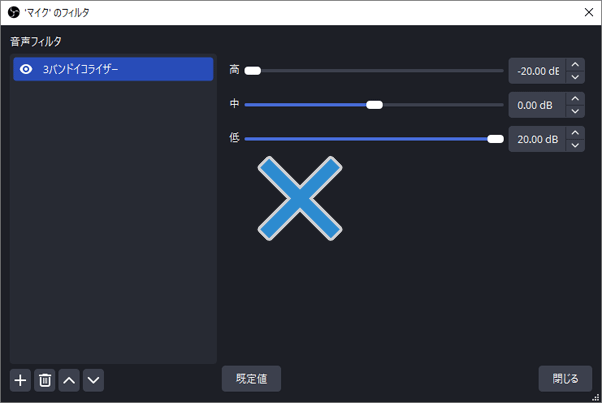602x403 pixels.
Task: Decrease 高 gain with down stepper arrow
Action: pyautogui.click(x=575, y=77)
